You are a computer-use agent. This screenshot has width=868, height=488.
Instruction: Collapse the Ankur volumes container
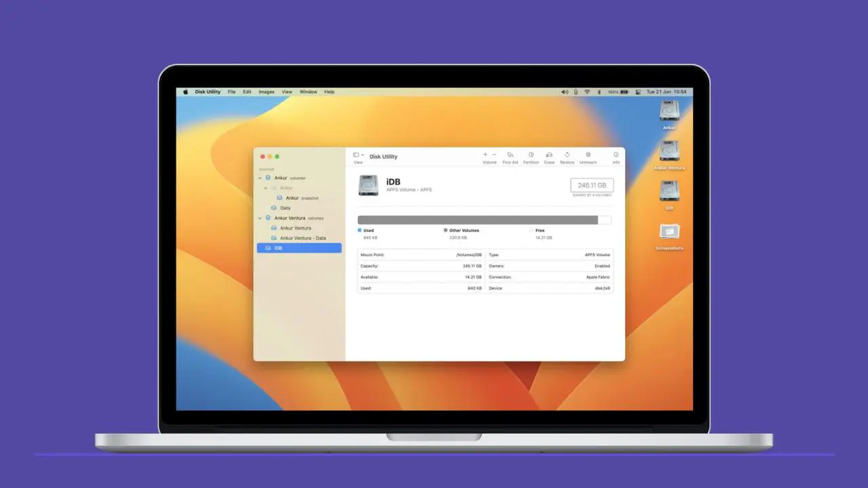pos(260,178)
